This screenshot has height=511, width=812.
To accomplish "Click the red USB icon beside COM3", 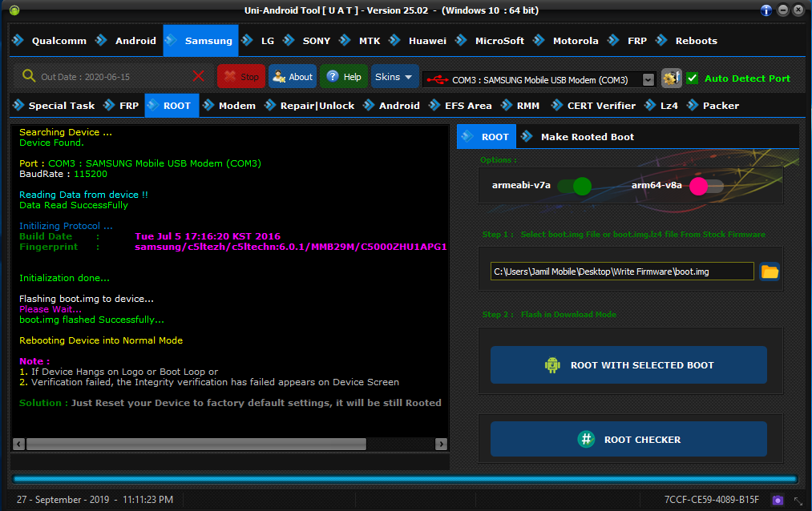I will [x=438, y=79].
